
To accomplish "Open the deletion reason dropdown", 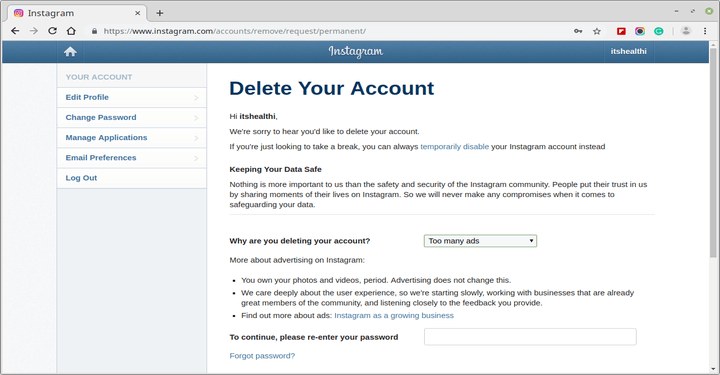I will coord(480,241).
